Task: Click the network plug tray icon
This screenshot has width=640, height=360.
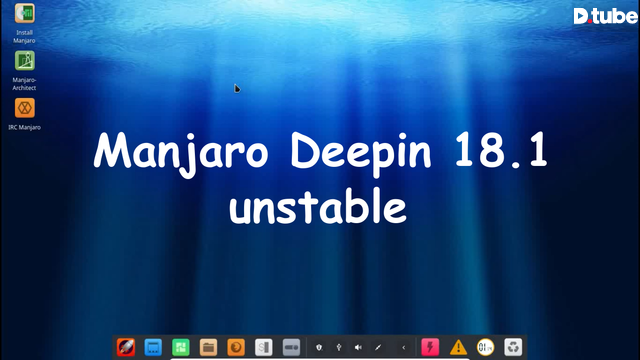Action: 378,347
